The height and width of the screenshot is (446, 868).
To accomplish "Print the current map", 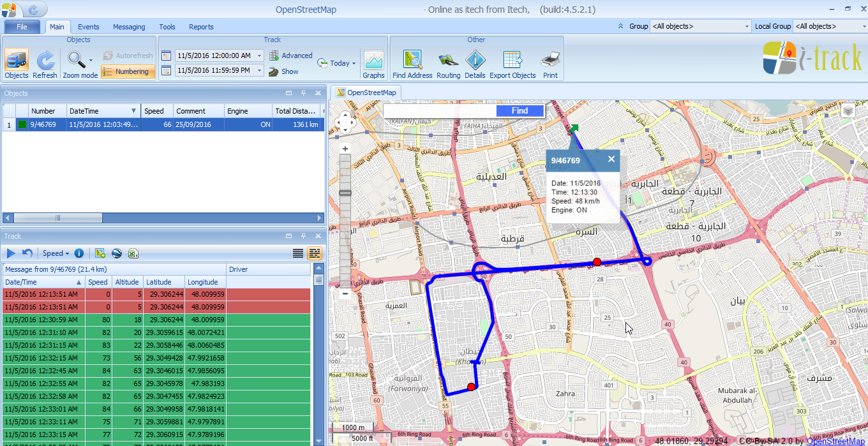I will click(x=550, y=64).
